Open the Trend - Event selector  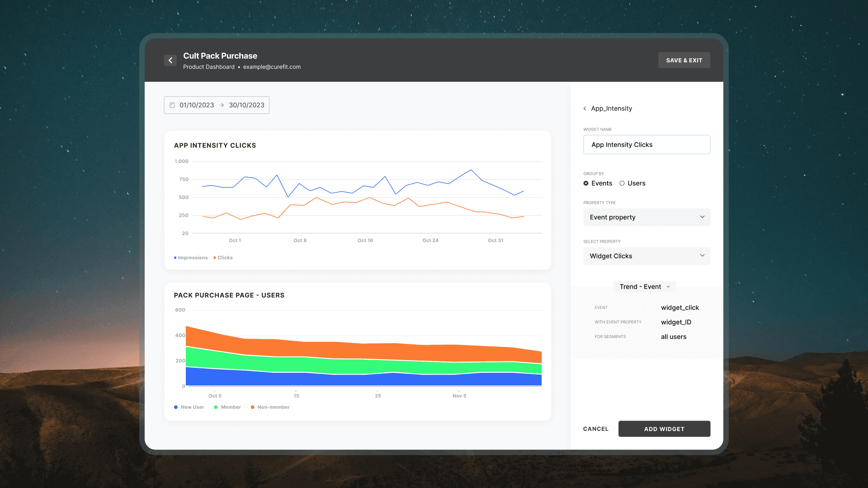coord(645,287)
